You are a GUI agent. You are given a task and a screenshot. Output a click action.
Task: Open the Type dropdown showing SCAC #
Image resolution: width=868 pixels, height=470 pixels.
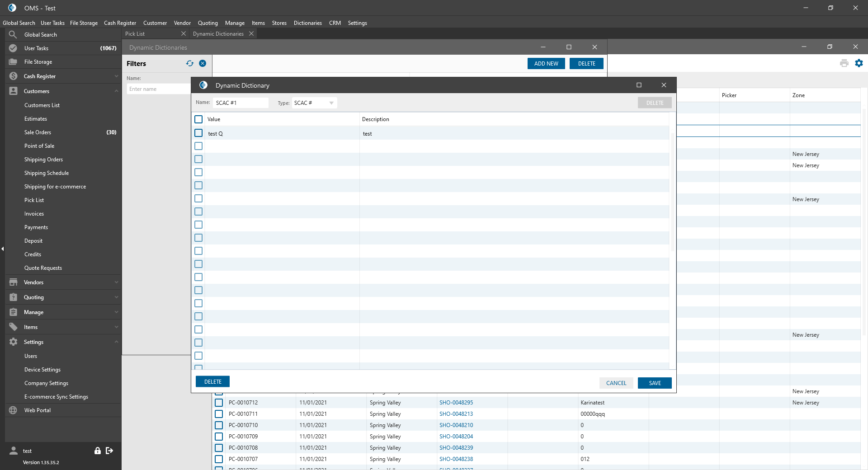314,103
